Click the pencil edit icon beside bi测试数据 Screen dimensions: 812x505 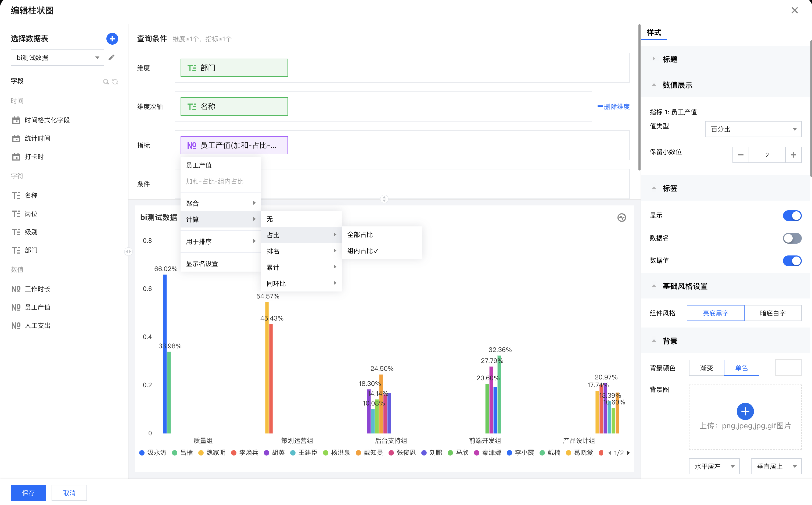[x=112, y=58]
